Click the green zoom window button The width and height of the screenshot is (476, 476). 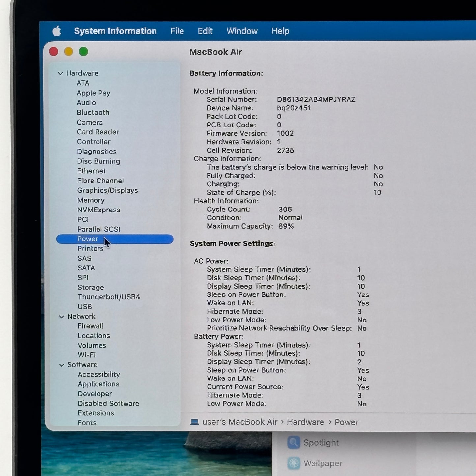pos(83,52)
